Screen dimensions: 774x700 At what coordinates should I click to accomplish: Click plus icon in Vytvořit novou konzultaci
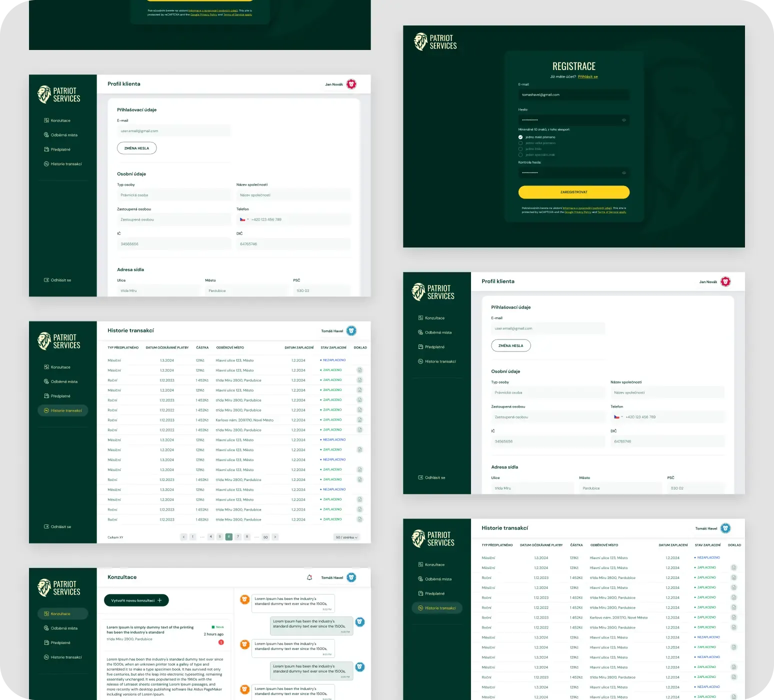pyautogui.click(x=159, y=600)
